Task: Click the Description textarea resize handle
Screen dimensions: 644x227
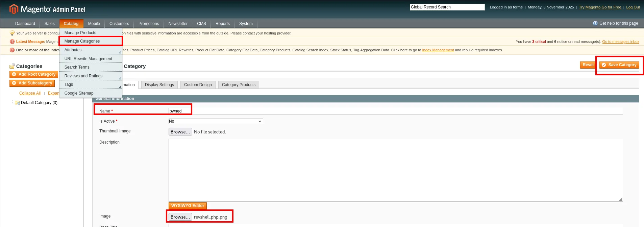Action: (x=621, y=199)
